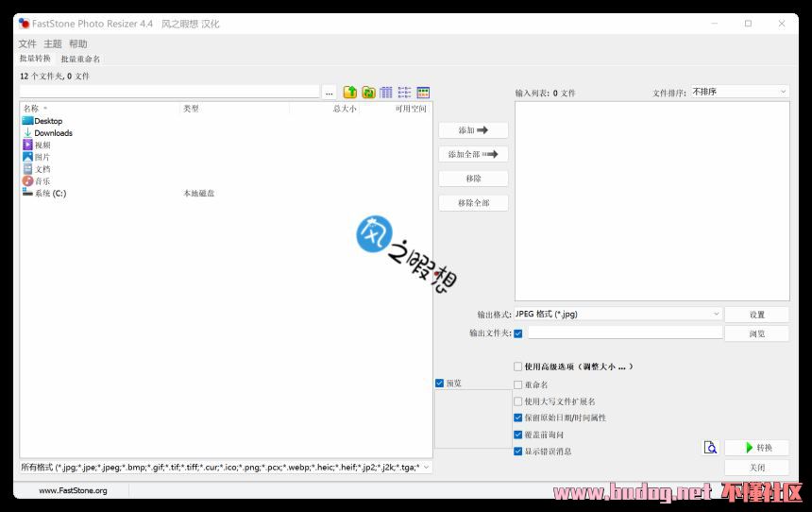Open the 主题 menu
812x512 pixels.
pyautogui.click(x=53, y=44)
